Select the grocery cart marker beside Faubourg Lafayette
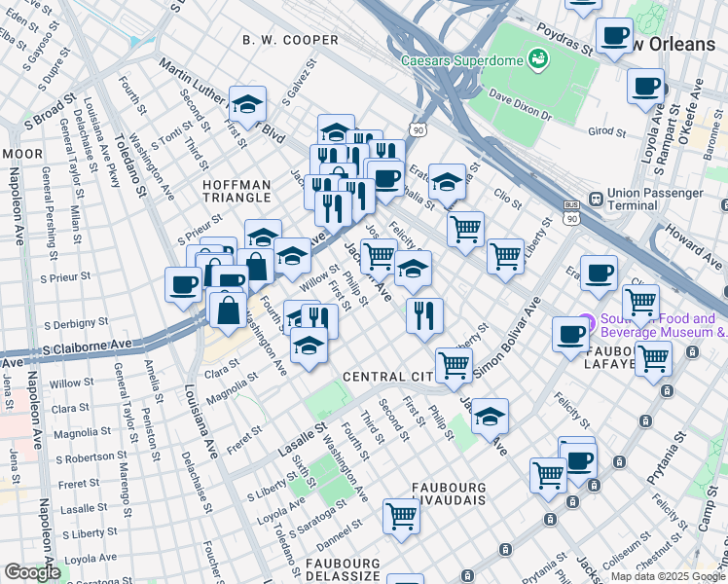The height and width of the screenshot is (584, 728). click(653, 357)
